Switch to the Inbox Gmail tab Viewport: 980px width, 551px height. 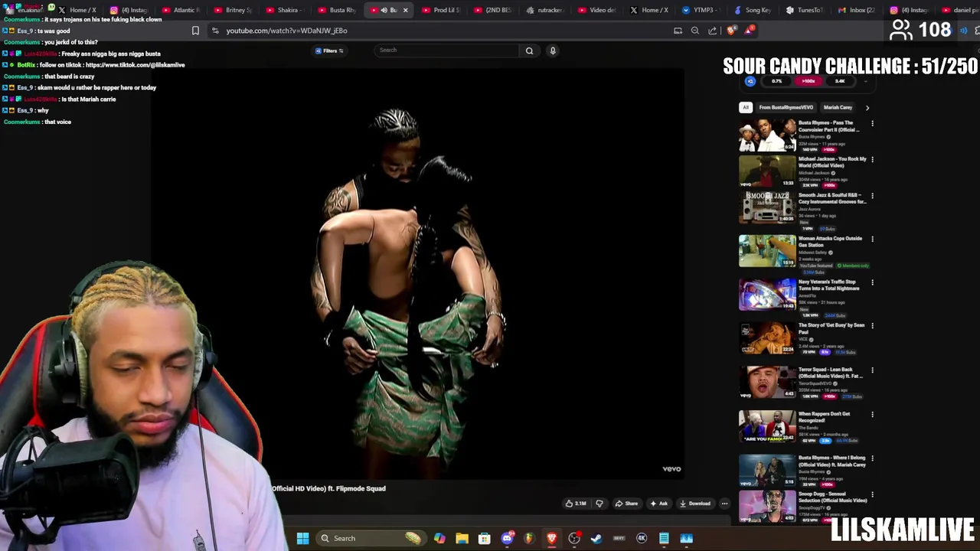click(857, 10)
